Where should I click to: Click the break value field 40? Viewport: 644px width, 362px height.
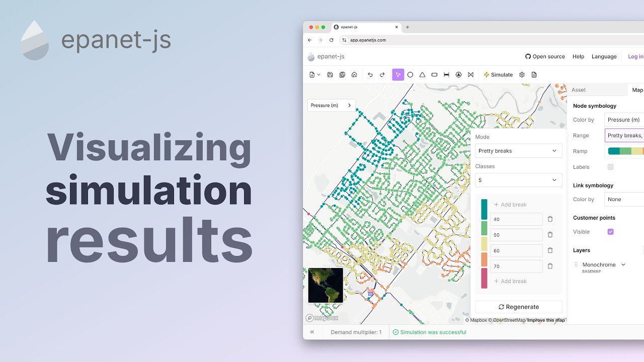(x=516, y=219)
